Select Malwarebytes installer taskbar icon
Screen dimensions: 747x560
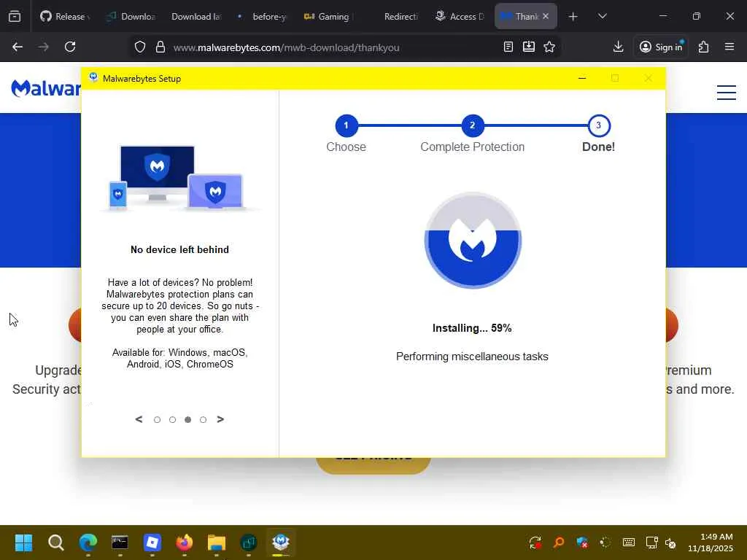[x=281, y=542]
